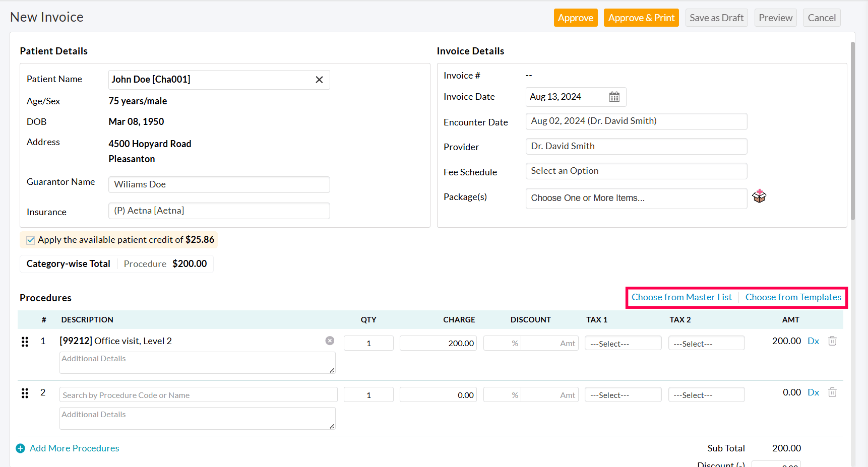Open the calendar picker for Invoice Date
Viewport: 868px width, 467px height.
click(614, 97)
